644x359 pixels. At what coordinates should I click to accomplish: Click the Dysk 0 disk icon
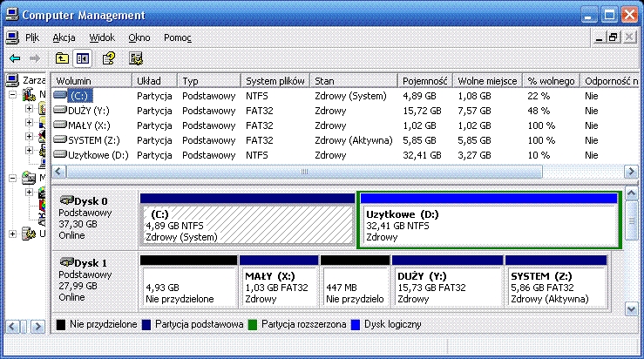66,200
